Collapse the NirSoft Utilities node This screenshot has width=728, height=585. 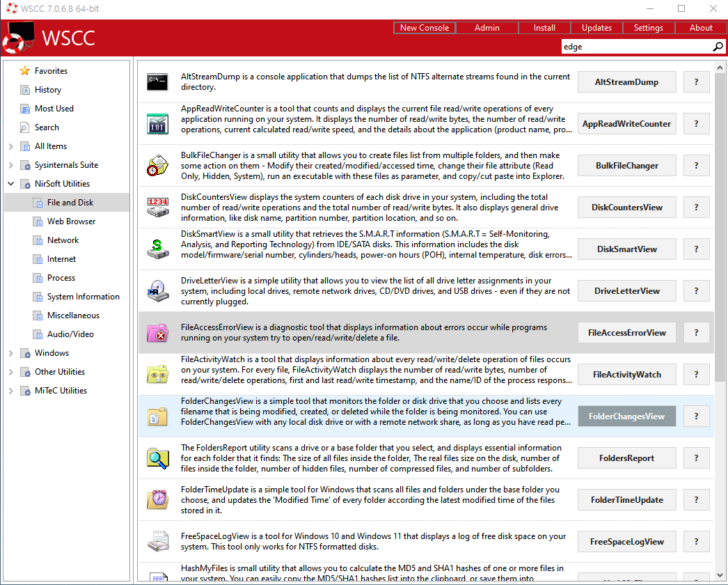11,184
